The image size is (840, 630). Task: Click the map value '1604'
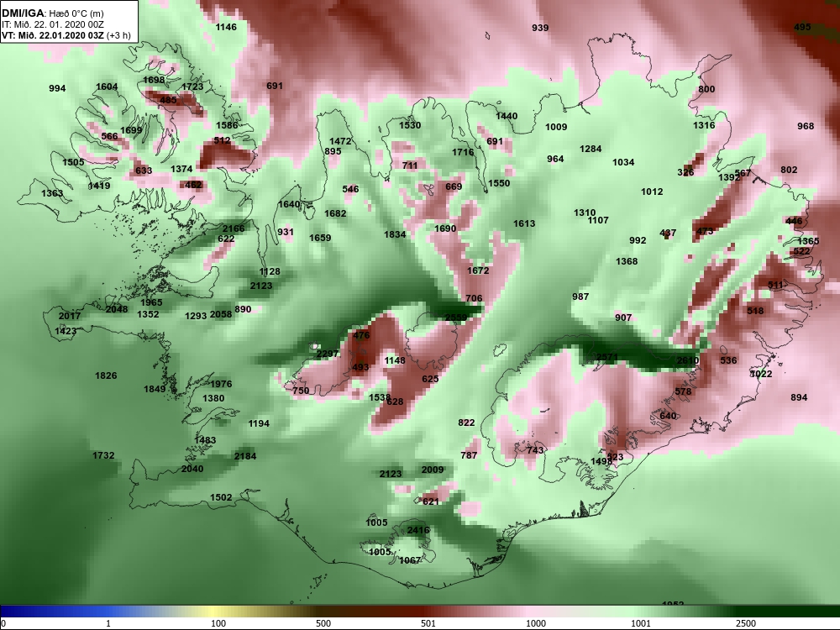pyautogui.click(x=107, y=87)
